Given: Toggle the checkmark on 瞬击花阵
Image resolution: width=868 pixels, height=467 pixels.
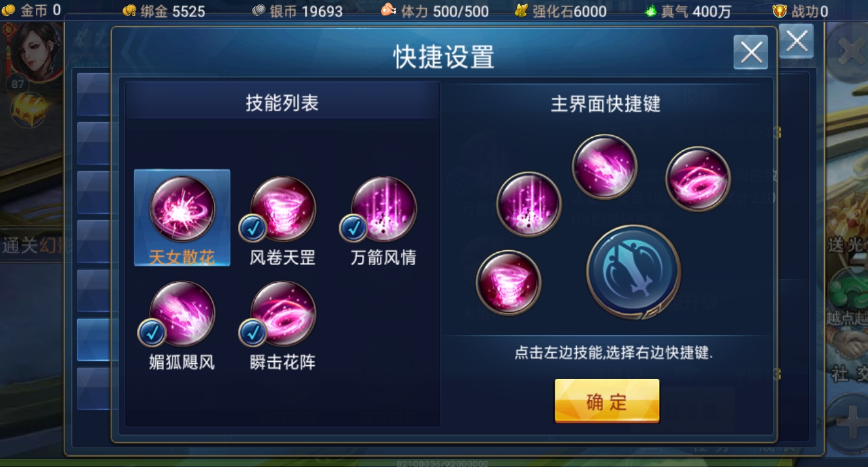Looking at the screenshot, I should [252, 332].
